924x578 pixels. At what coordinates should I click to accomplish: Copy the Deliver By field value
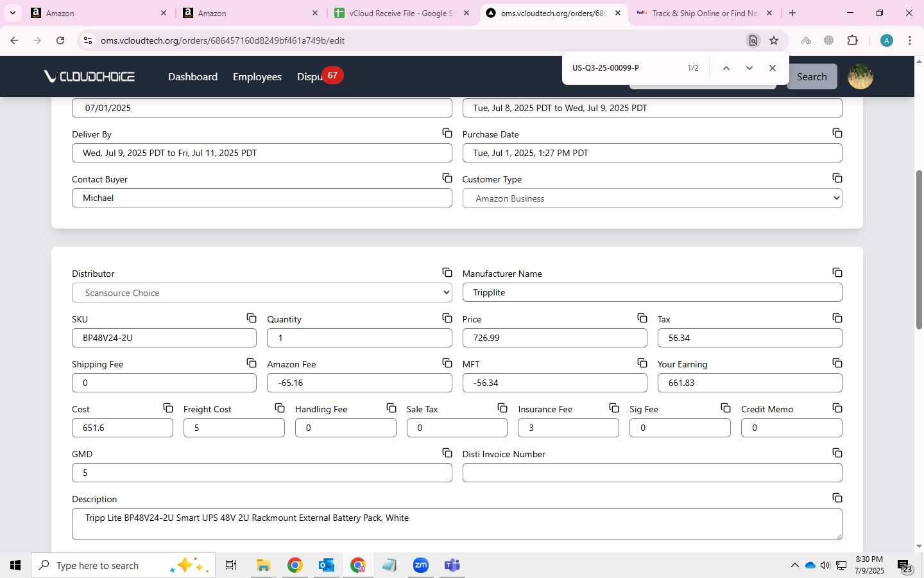(447, 133)
